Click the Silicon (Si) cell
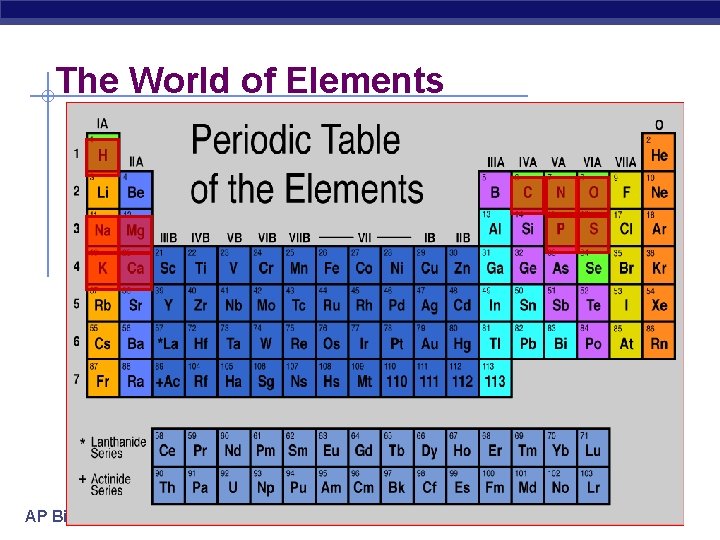Image resolution: width=720 pixels, height=540 pixels. (x=528, y=228)
